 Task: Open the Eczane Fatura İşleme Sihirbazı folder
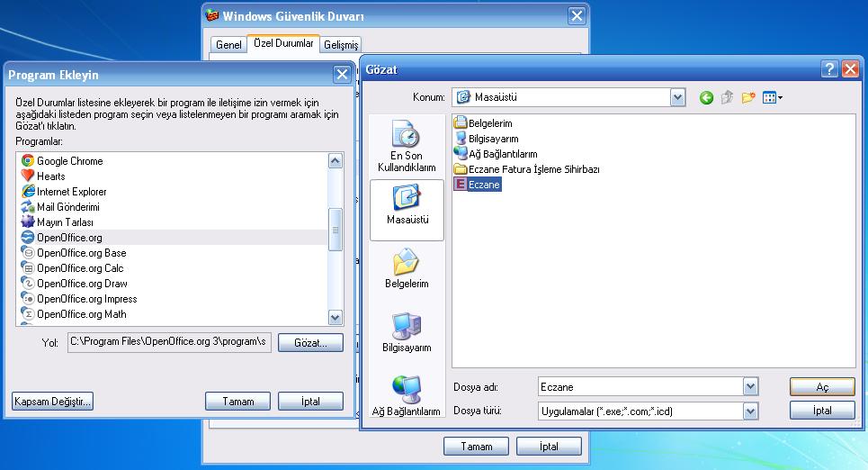tap(526, 169)
